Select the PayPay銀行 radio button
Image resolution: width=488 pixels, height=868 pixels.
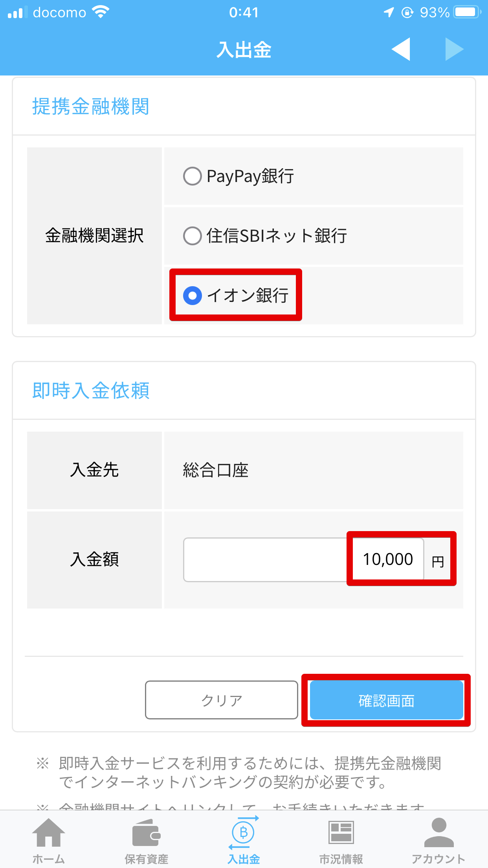[x=193, y=176]
